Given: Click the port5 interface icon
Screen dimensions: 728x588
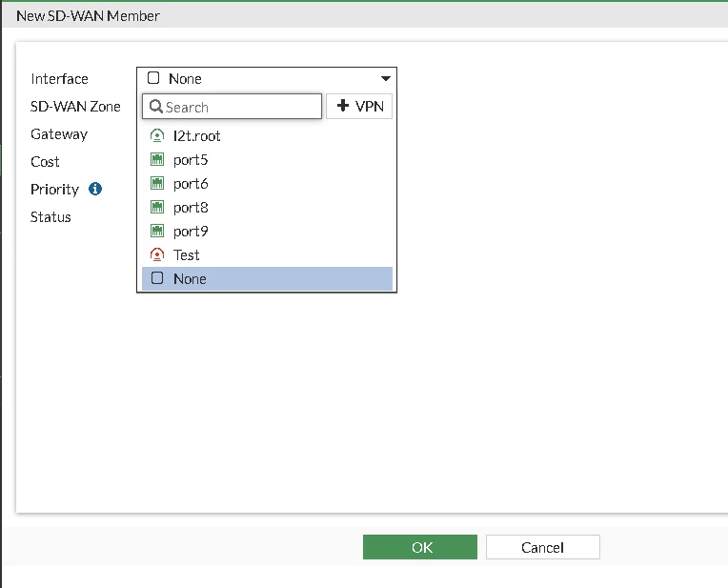Looking at the screenshot, I should (157, 159).
